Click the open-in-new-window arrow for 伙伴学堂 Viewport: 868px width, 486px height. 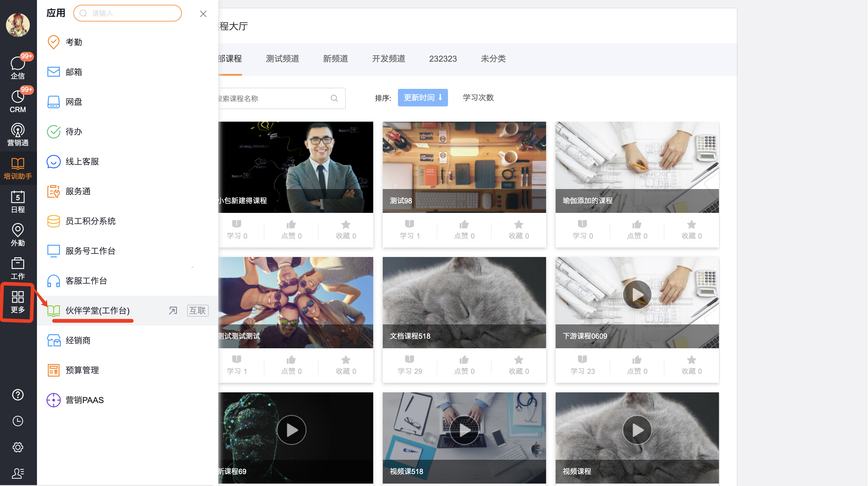point(173,310)
